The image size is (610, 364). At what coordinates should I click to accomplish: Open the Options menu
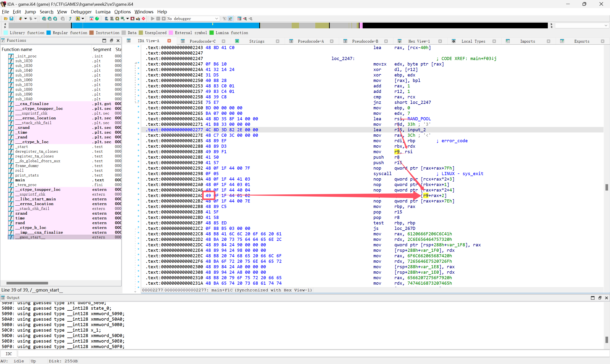[x=122, y=11]
